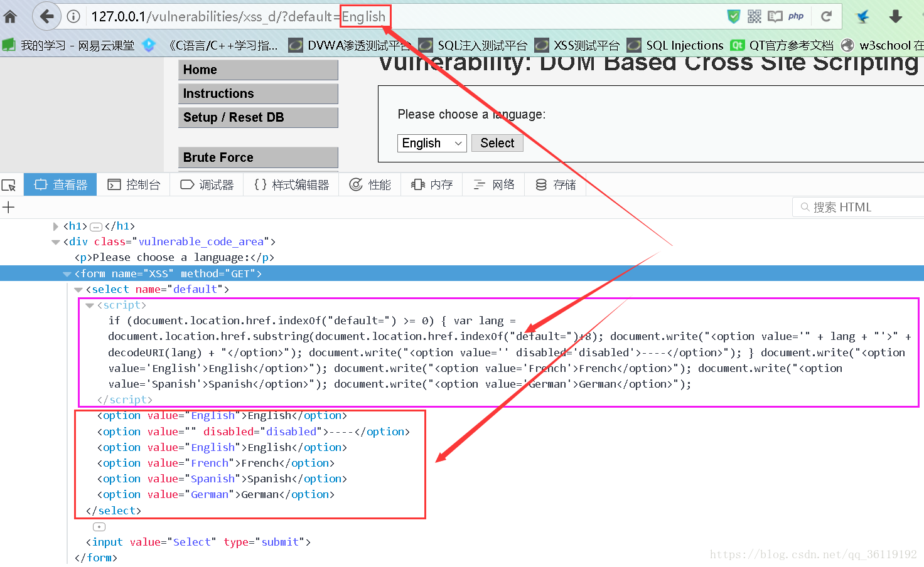The width and height of the screenshot is (924, 567).
Task: Select the p Please choose a language line
Action: pos(175,257)
